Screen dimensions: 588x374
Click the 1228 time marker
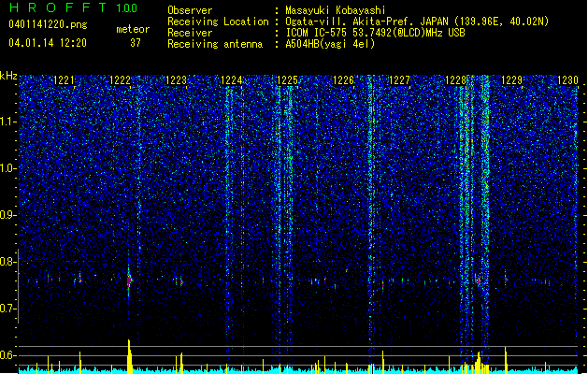pos(455,80)
